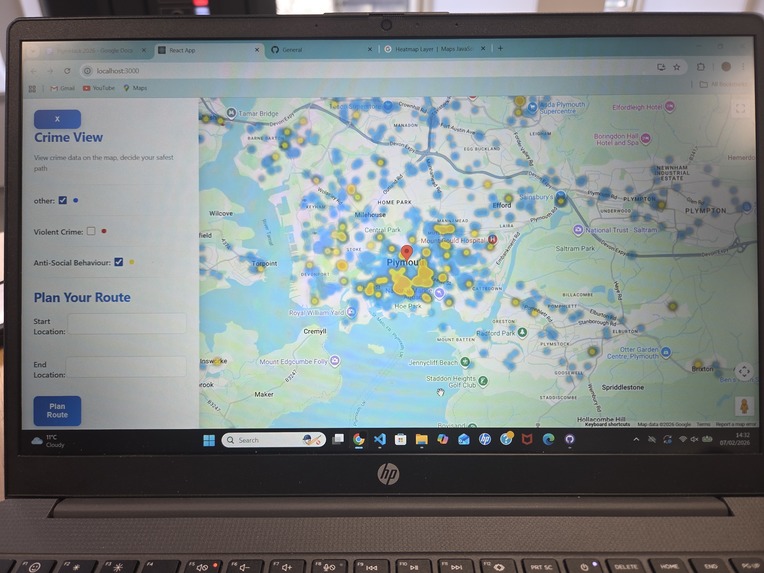Viewport: 764px width, 573px height.
Task: Click the Asda Plymouth Supercentre marker
Action: pos(532,106)
